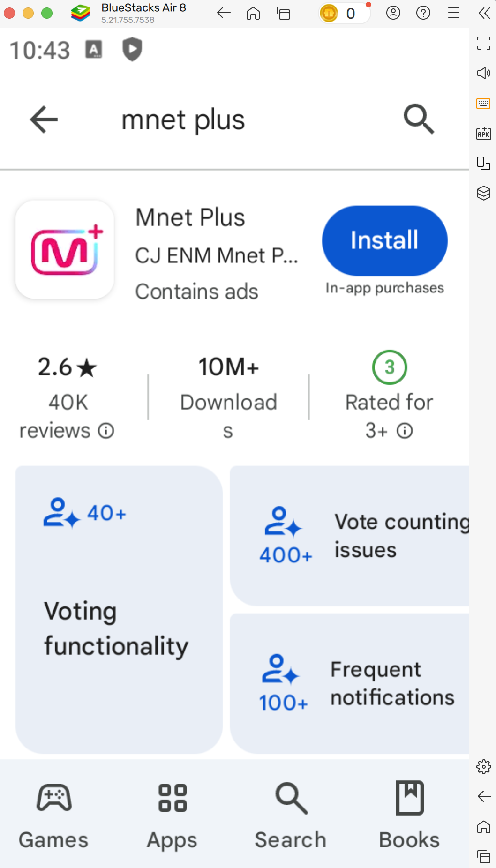496x868 pixels.
Task: Collapse the BlueStacks side toolbar
Action: pos(484,13)
